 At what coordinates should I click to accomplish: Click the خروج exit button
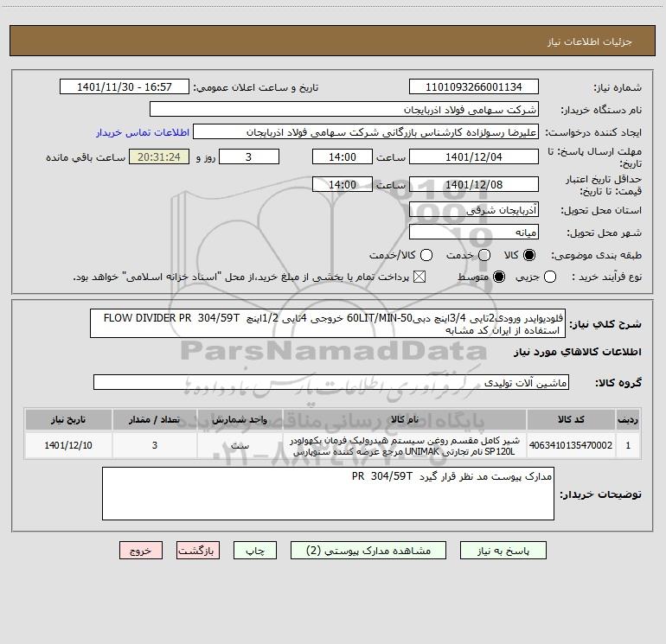coord(141,551)
